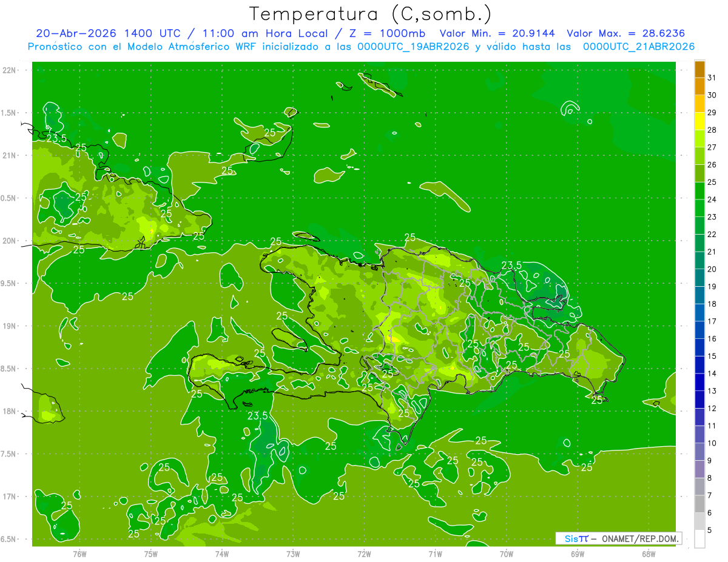
Task: Click the green 24 degree legend swatch
Action: 699,191
